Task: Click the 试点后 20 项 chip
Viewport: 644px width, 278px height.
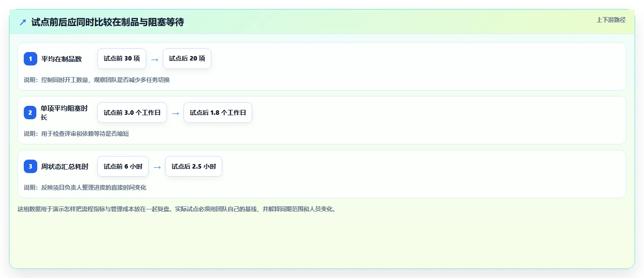Action: [x=187, y=59]
